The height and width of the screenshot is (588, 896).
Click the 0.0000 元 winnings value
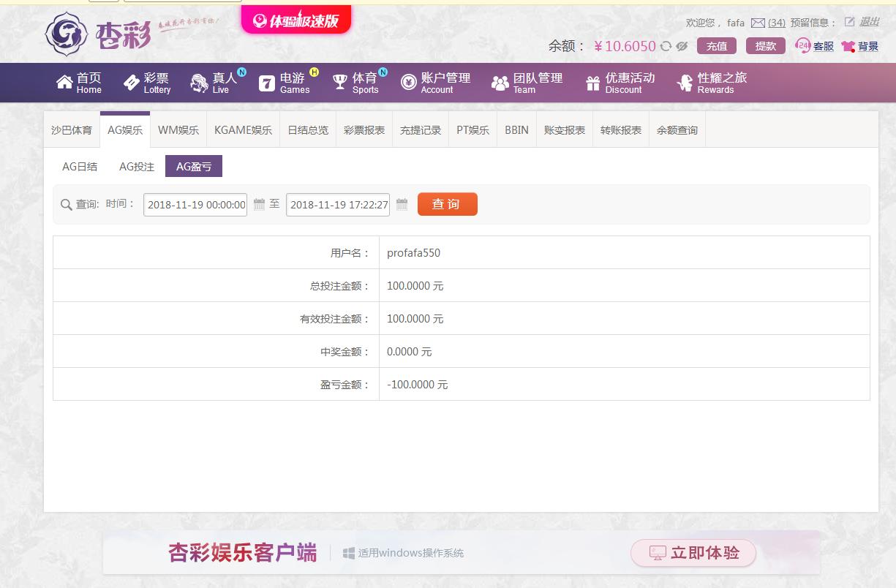(x=410, y=352)
